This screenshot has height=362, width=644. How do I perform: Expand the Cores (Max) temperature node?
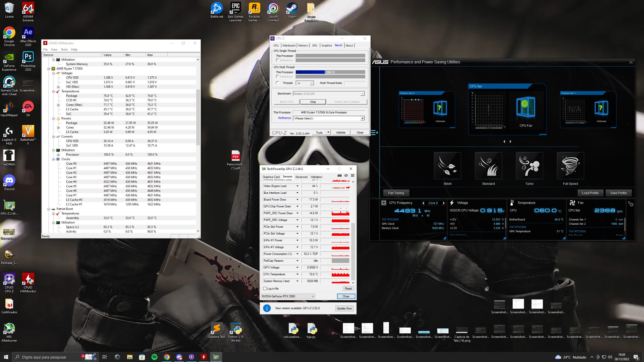58,105
